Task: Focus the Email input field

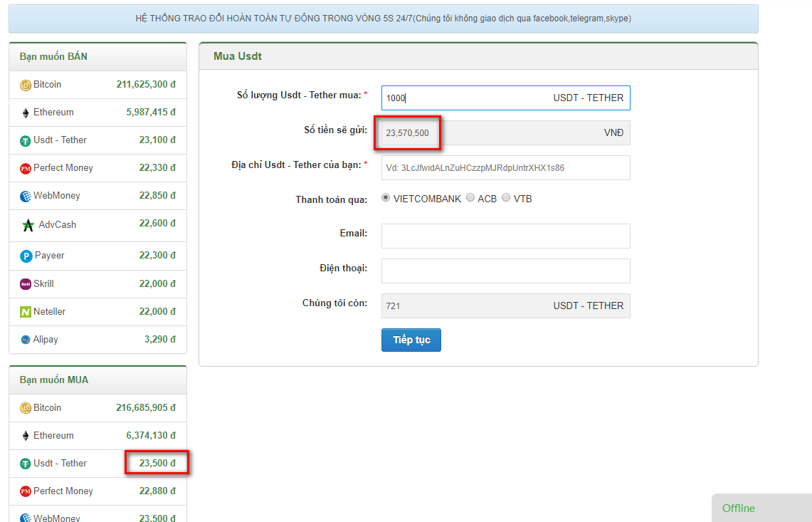Action: (505, 236)
